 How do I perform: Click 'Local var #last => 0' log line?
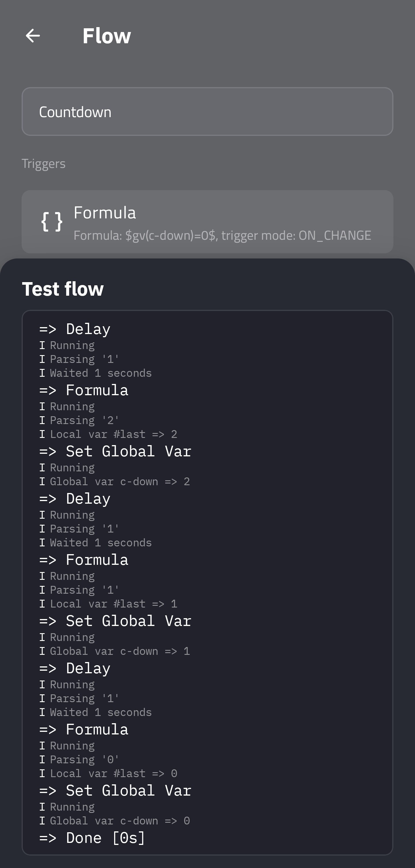[108, 774]
